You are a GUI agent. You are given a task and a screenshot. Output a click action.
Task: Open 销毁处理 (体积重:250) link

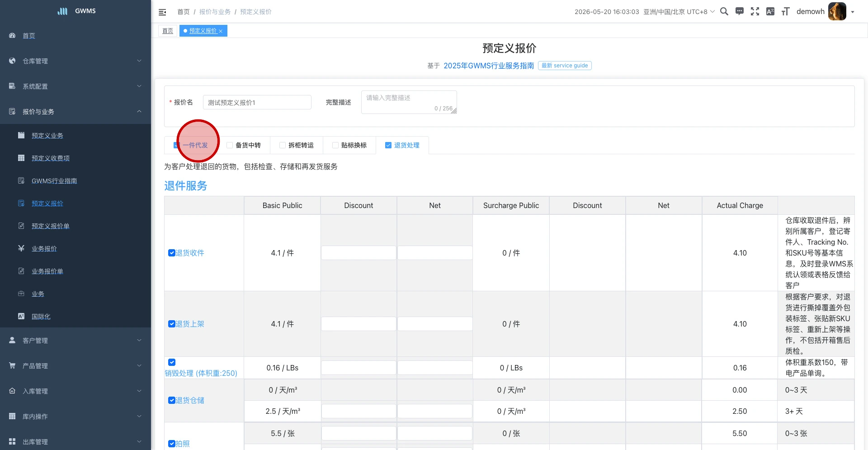[x=201, y=373]
